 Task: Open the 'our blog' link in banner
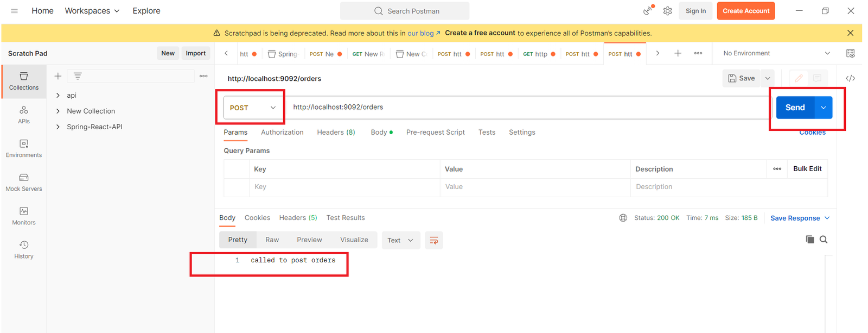tap(424, 33)
